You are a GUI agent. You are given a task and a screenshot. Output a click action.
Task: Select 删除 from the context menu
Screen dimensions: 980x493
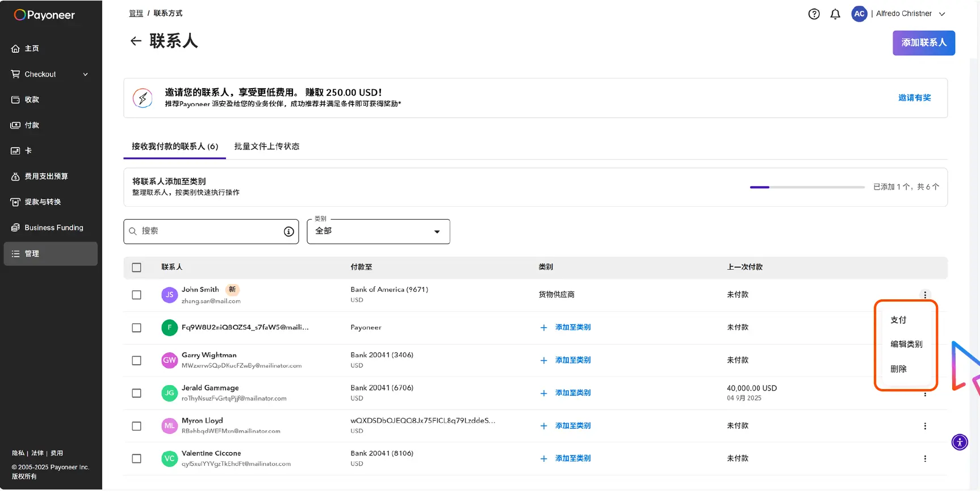coord(898,369)
